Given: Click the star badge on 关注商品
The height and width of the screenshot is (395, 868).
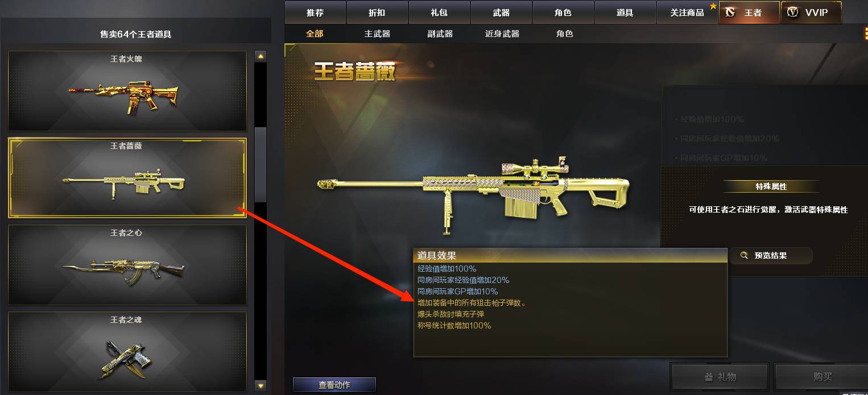Looking at the screenshot, I should pyautogui.click(x=713, y=6).
